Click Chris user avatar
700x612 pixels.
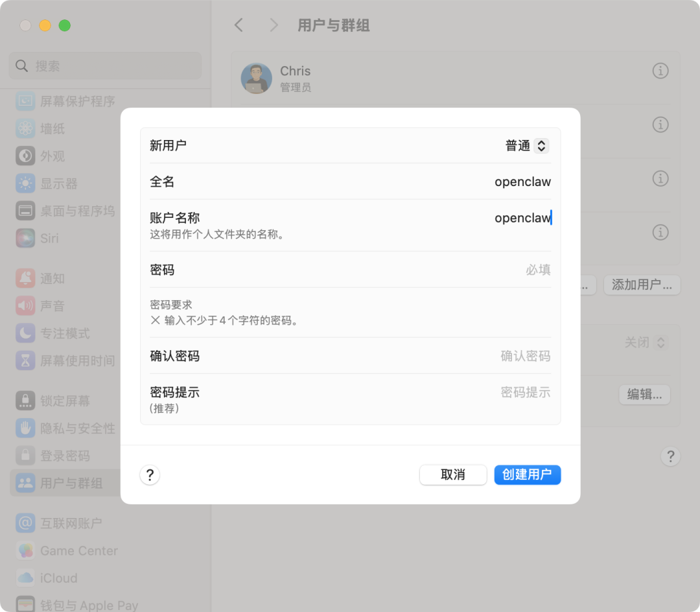(256, 78)
